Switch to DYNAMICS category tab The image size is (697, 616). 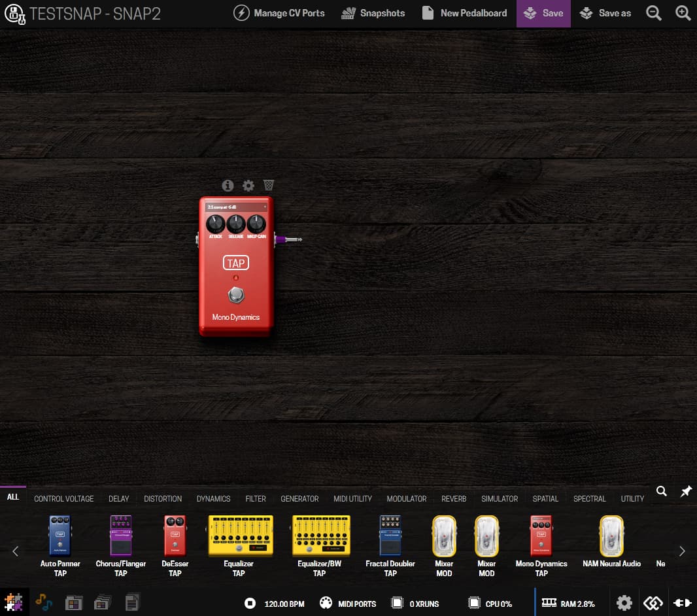click(x=213, y=499)
